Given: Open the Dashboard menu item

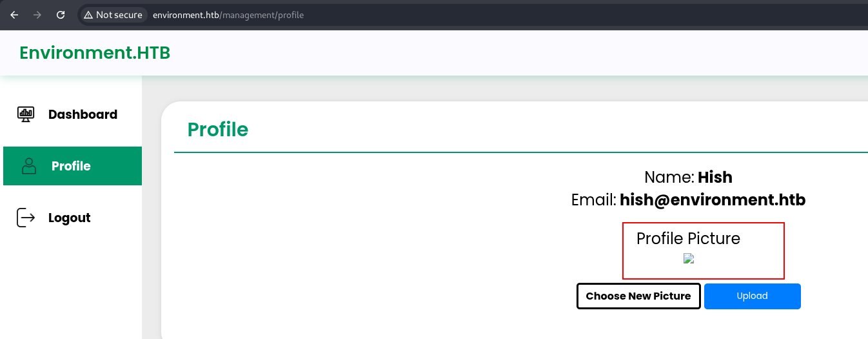Looking at the screenshot, I should click(83, 114).
